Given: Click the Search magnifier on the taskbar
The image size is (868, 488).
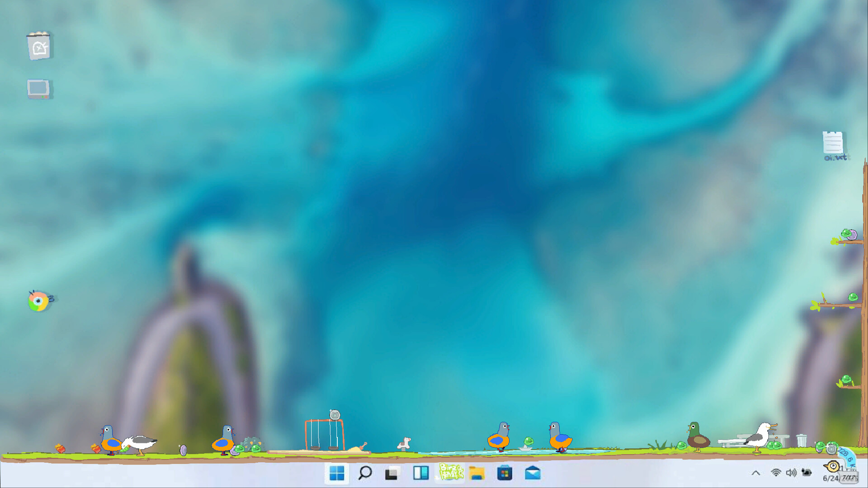Looking at the screenshot, I should pyautogui.click(x=365, y=473).
